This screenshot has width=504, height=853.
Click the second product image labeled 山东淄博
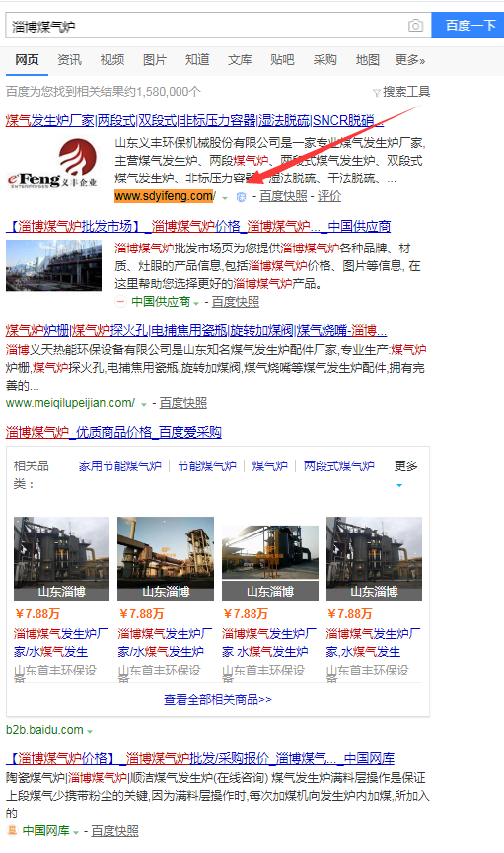[166, 559]
